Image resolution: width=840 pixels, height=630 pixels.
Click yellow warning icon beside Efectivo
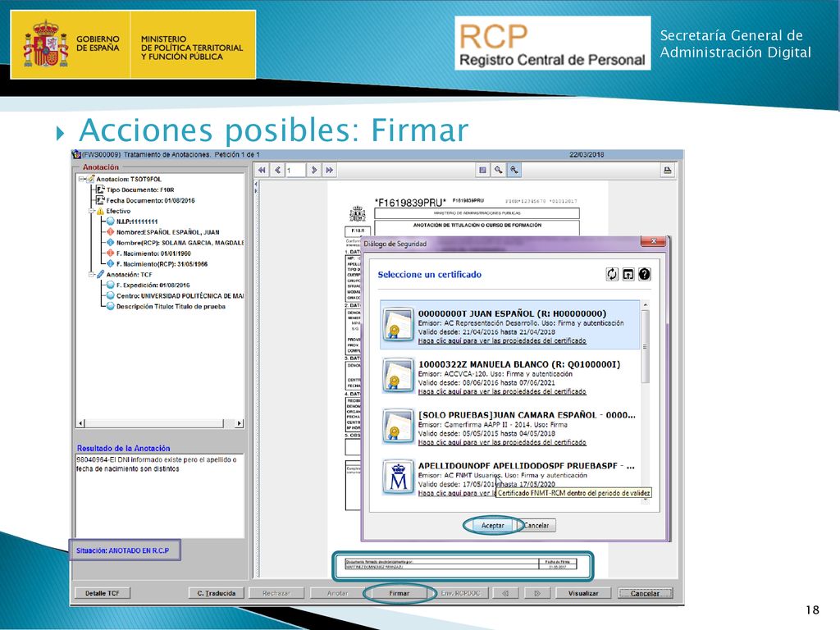point(100,211)
